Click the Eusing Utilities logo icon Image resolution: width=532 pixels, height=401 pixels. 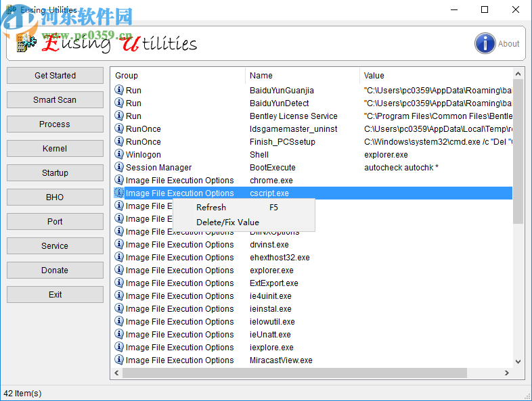[26, 43]
